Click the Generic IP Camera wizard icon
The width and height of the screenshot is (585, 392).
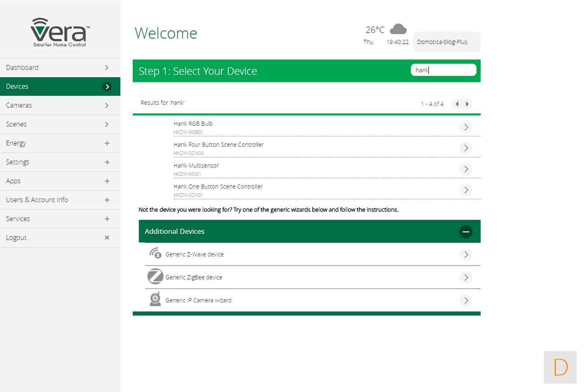155,300
